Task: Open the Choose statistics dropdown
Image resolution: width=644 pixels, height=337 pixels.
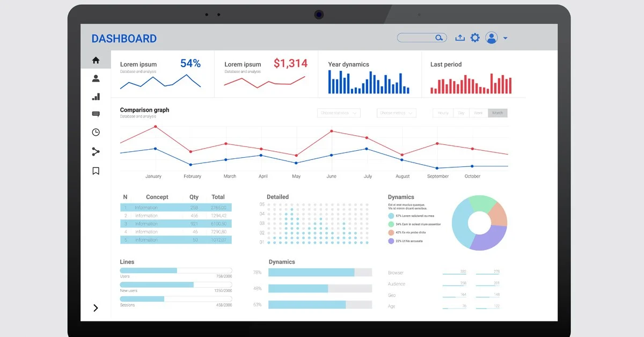Action: click(x=339, y=113)
